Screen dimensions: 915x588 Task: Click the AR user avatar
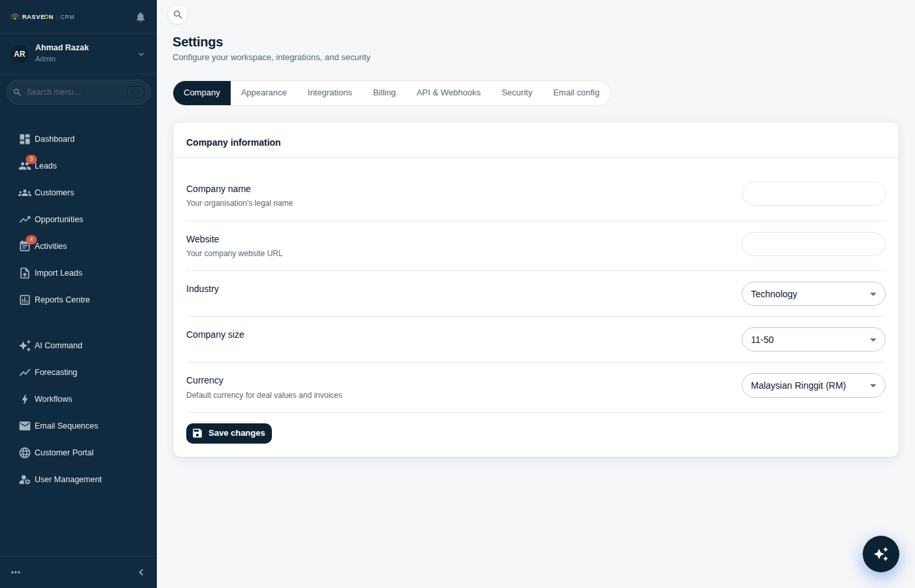20,54
